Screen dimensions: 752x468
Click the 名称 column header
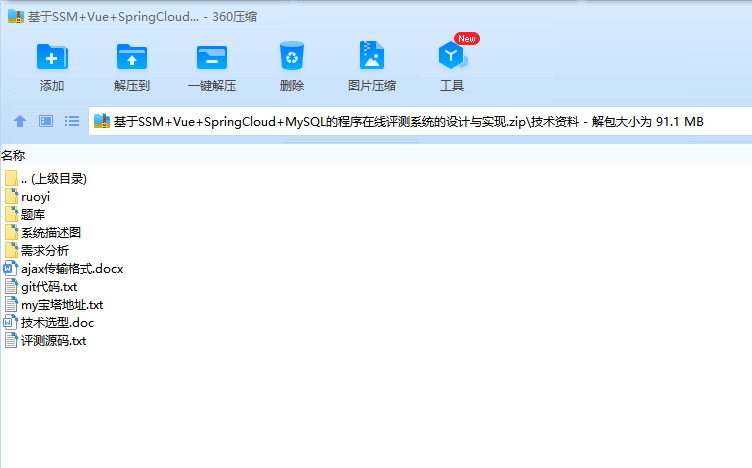coord(13,155)
